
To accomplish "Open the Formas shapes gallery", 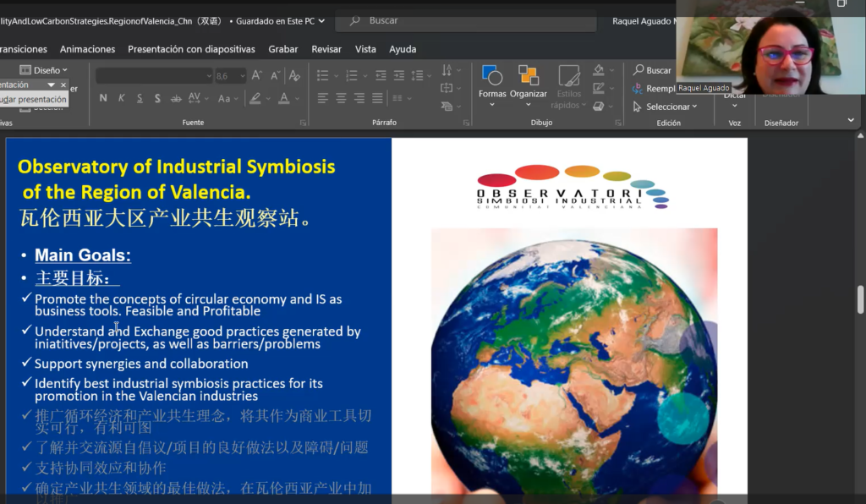I will (x=492, y=84).
